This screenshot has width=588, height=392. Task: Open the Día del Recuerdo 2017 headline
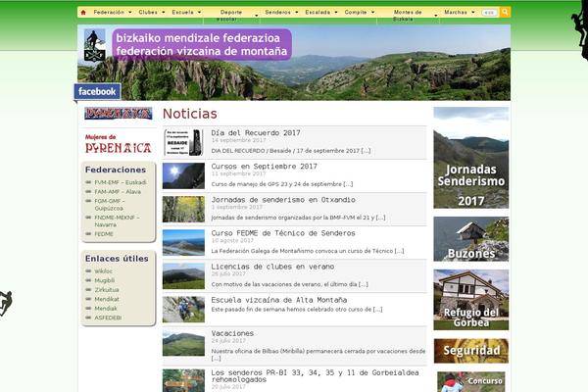[x=256, y=133]
